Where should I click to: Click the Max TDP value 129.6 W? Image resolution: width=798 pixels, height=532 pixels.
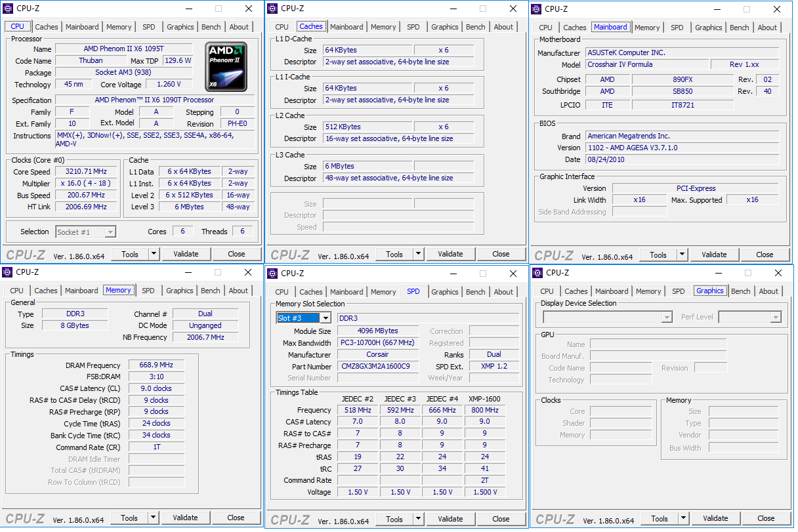coord(178,60)
